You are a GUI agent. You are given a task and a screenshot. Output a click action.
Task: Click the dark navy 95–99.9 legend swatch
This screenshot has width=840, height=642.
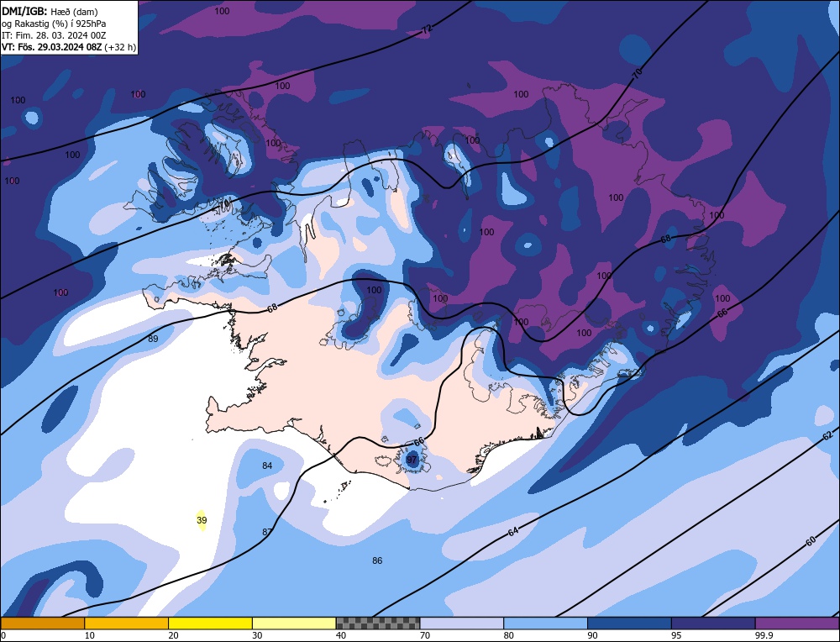[x=713, y=624]
